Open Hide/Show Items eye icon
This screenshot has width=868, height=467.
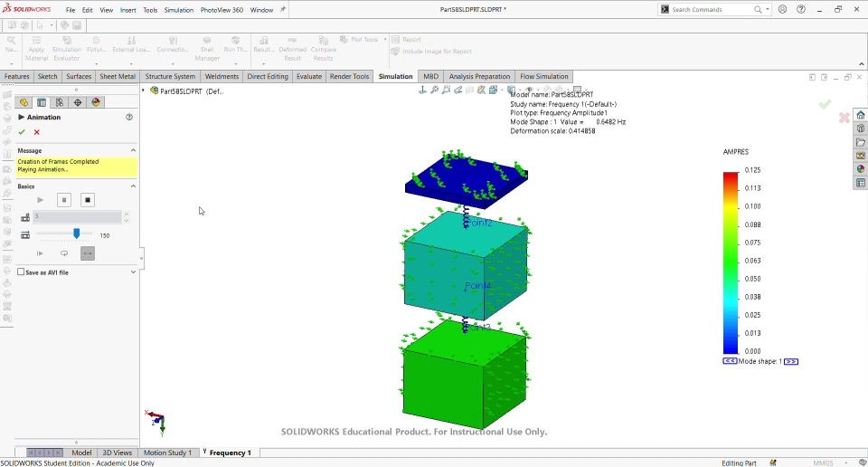pyautogui.click(x=529, y=90)
